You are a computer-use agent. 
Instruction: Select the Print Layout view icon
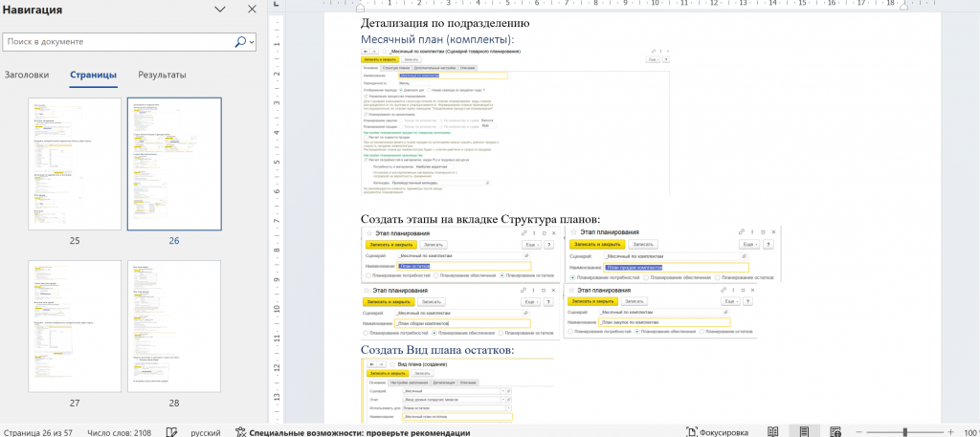point(804,431)
